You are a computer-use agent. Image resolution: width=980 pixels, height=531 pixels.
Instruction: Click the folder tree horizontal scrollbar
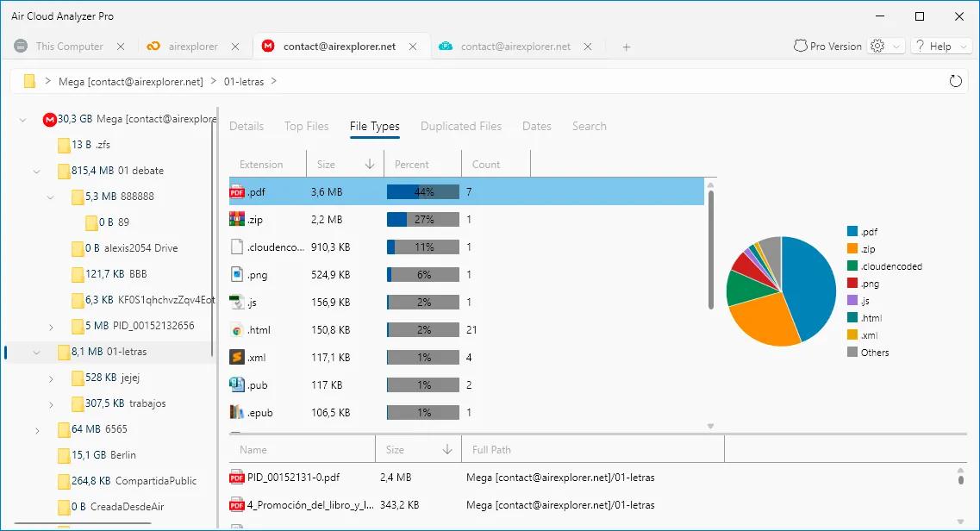tap(83, 523)
